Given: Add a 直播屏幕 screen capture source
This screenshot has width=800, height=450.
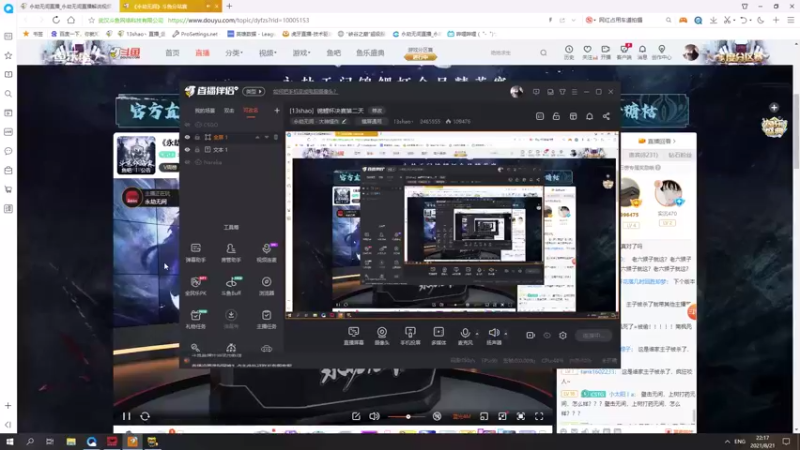Looking at the screenshot, I should (354, 336).
